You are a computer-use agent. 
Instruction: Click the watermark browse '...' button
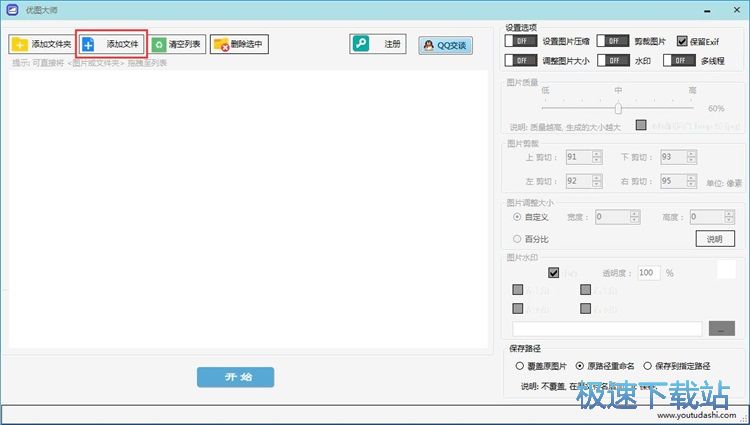(x=722, y=328)
